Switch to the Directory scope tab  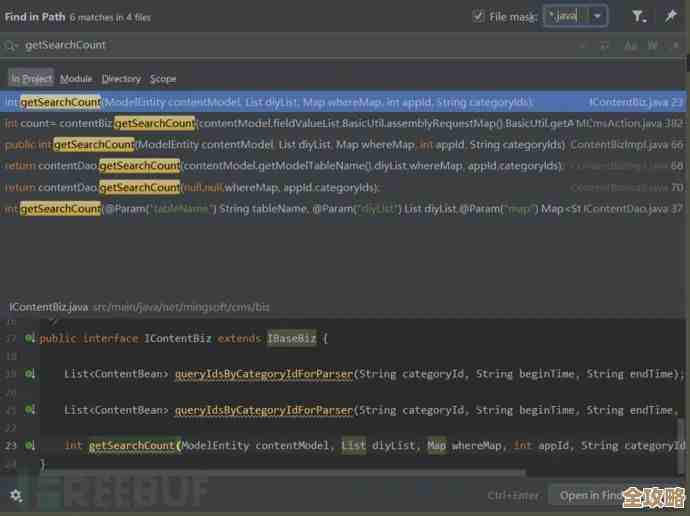[x=121, y=79]
